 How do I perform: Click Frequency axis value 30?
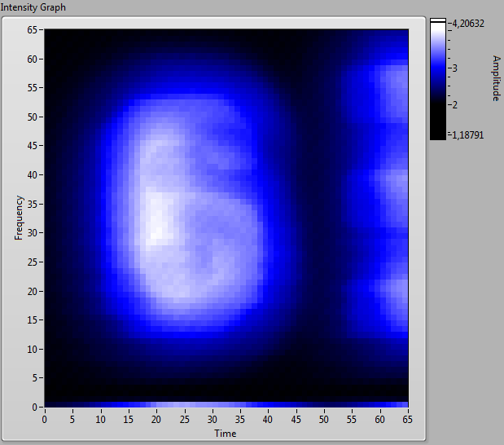coord(32,233)
